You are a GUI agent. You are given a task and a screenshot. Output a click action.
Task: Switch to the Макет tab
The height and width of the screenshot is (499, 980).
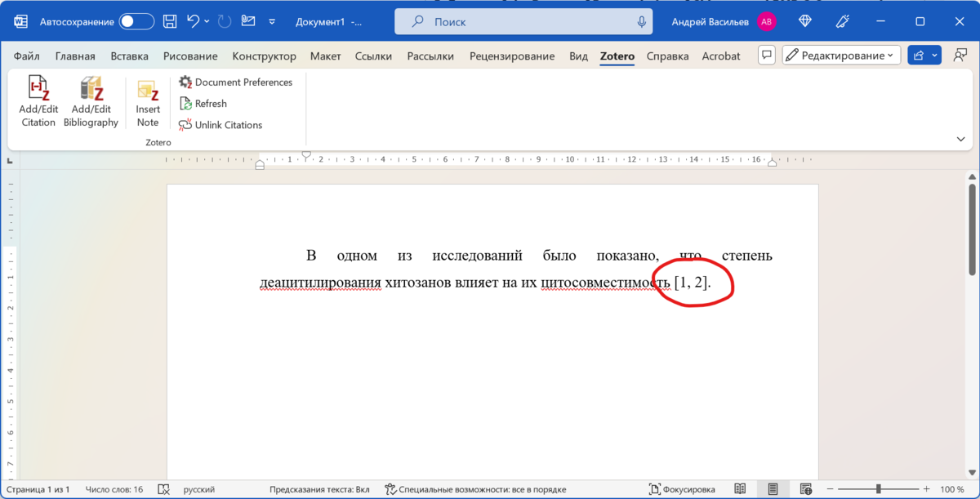click(325, 56)
